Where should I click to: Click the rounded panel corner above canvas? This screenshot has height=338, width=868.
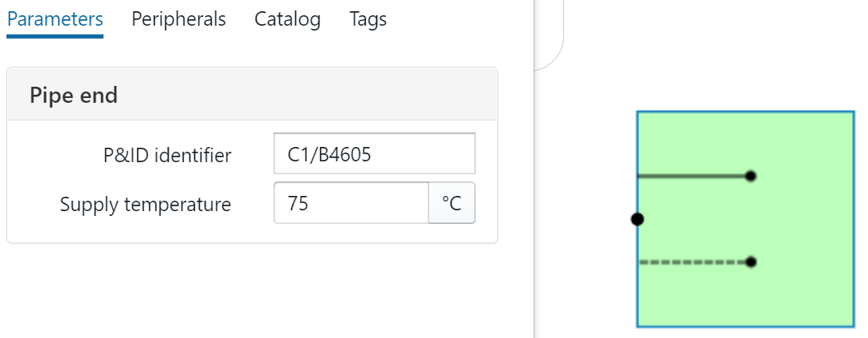[x=554, y=56]
